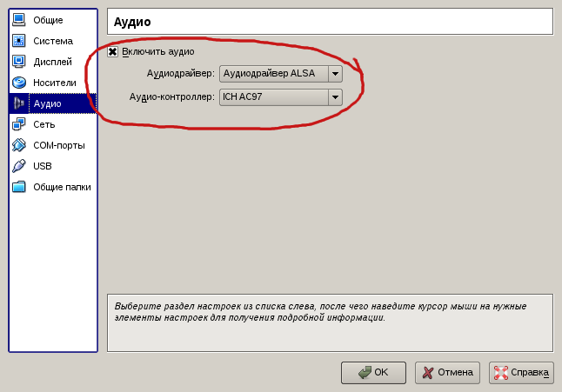562x392 pixels.
Task: Open the Сеть settings section
Action: [x=53, y=124]
